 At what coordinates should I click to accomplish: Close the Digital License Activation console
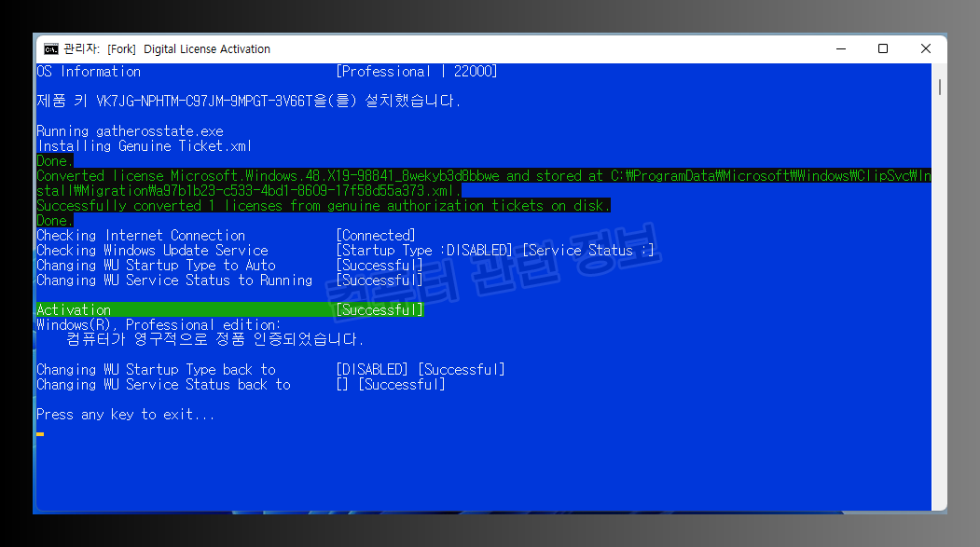coord(924,48)
